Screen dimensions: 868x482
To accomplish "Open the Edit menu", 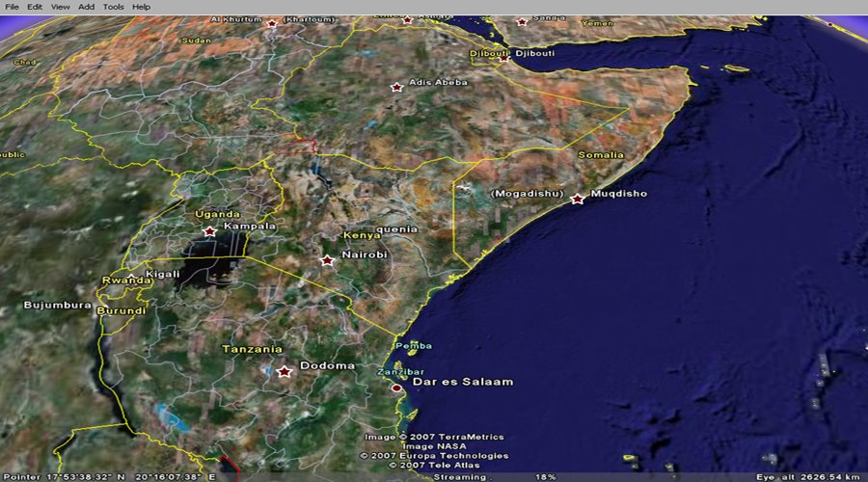I will pos(35,7).
